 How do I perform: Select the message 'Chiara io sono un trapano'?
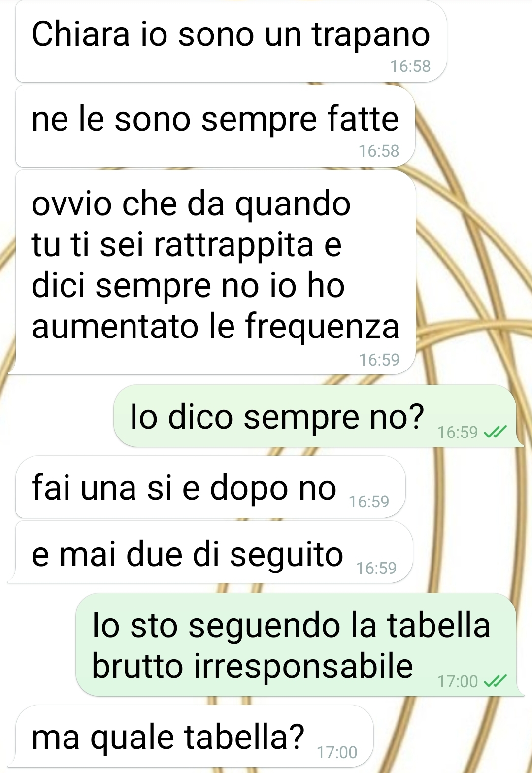[x=231, y=41]
